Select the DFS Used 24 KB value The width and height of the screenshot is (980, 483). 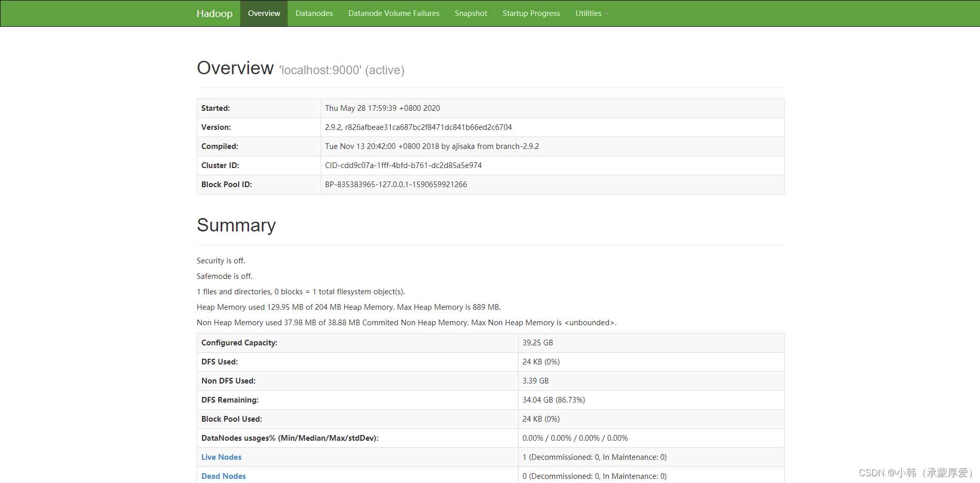(541, 362)
